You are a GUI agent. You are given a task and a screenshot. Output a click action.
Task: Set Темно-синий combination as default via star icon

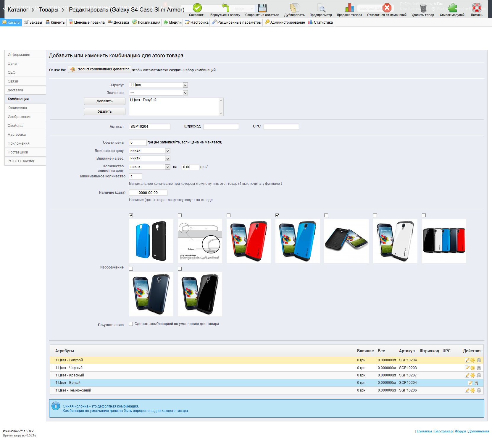coord(473,390)
